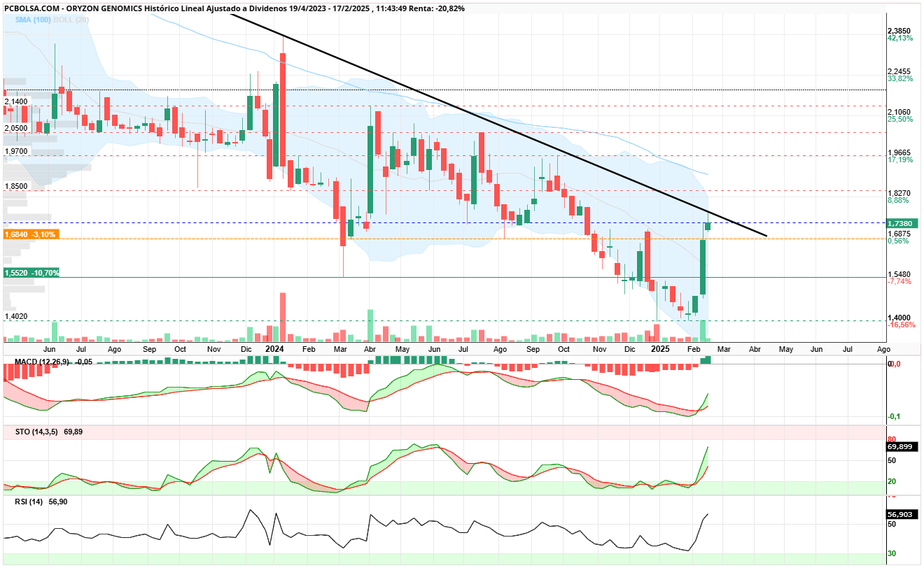Click the 2,3850 top price axis value
Screen dimensions: 924x568
pos(899,31)
